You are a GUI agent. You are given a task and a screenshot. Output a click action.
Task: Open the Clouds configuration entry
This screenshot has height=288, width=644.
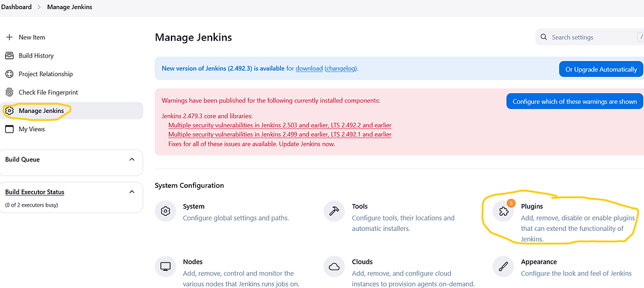(400, 273)
